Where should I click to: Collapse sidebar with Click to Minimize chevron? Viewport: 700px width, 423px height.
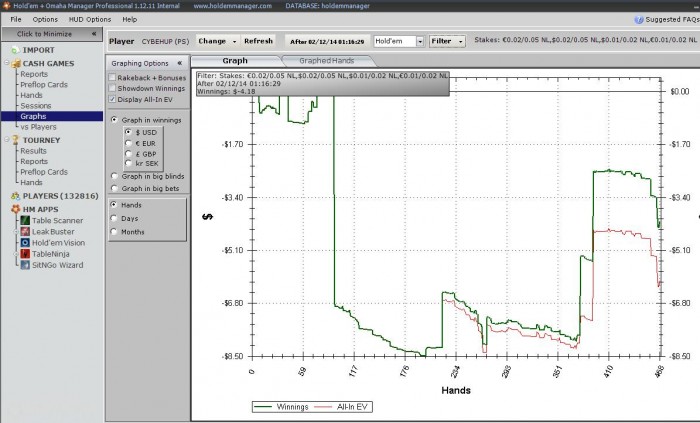pos(94,33)
